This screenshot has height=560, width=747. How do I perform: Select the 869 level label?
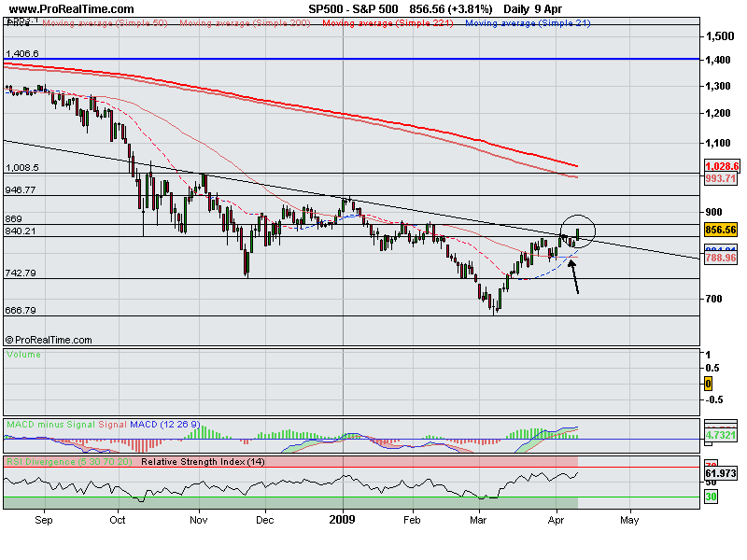pos(13,219)
